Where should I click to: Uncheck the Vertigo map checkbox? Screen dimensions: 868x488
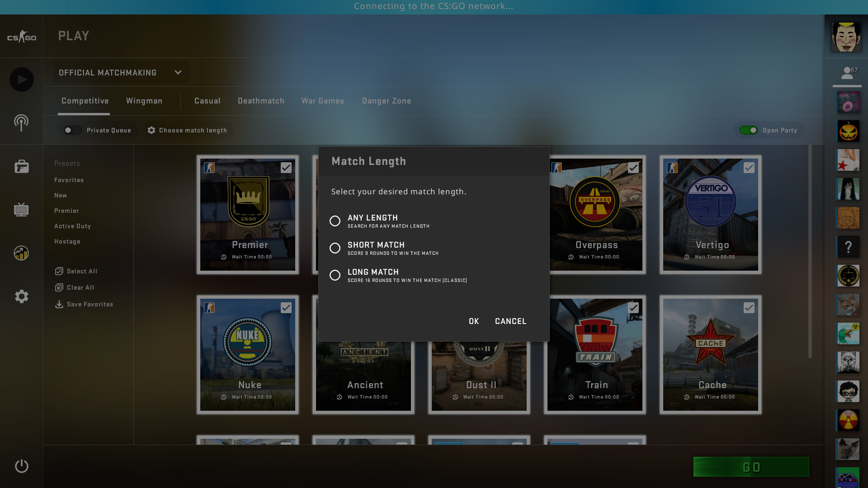[749, 168]
